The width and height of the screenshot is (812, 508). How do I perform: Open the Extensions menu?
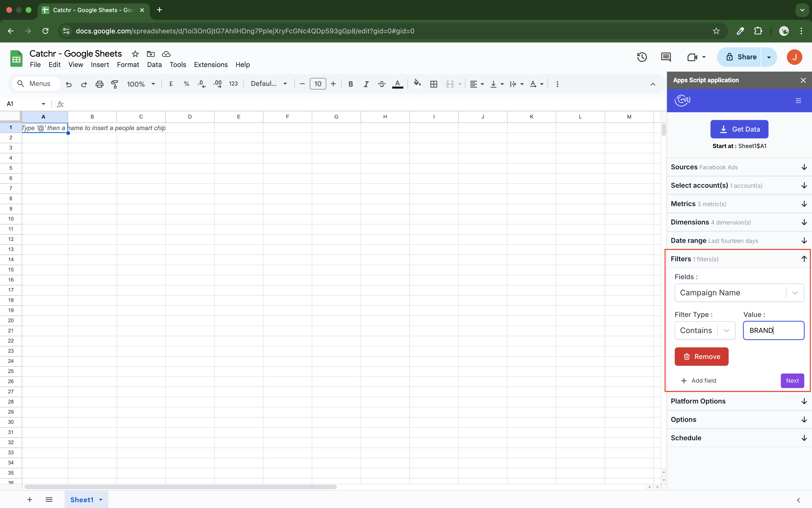point(211,65)
